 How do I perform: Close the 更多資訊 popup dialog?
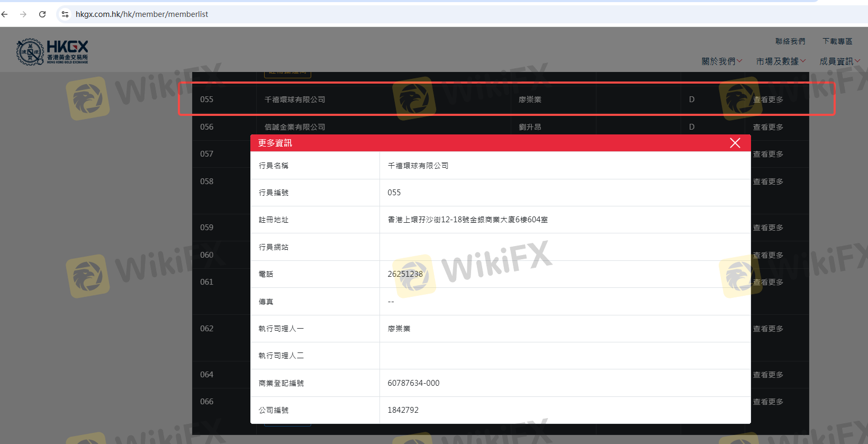pyautogui.click(x=735, y=143)
